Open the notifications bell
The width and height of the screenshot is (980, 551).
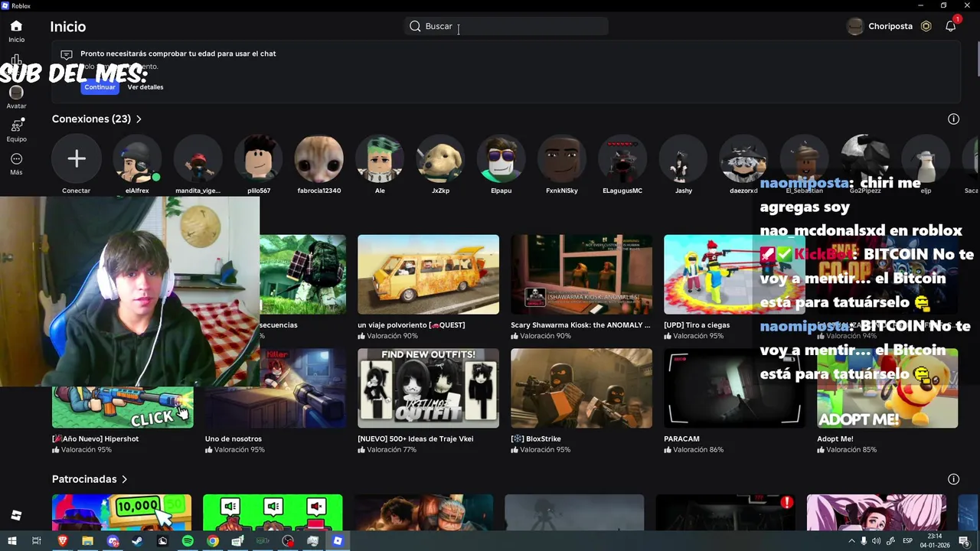pos(951,26)
